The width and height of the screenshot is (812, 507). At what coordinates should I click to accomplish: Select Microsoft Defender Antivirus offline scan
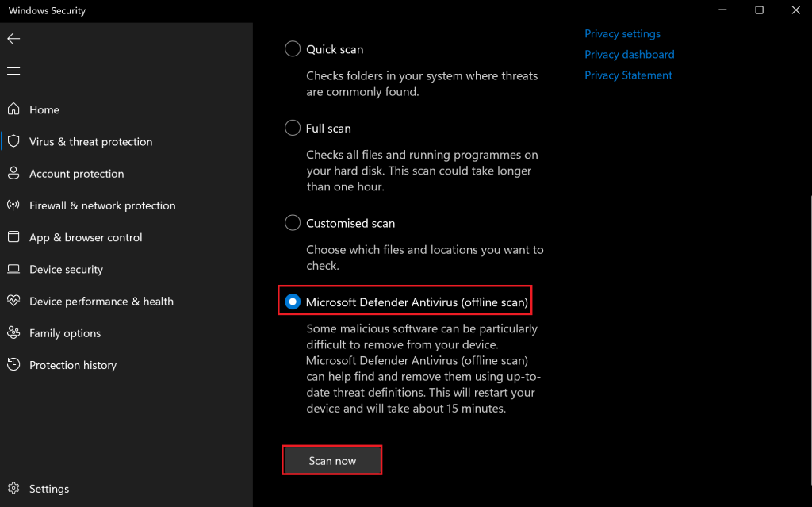pyautogui.click(x=292, y=301)
